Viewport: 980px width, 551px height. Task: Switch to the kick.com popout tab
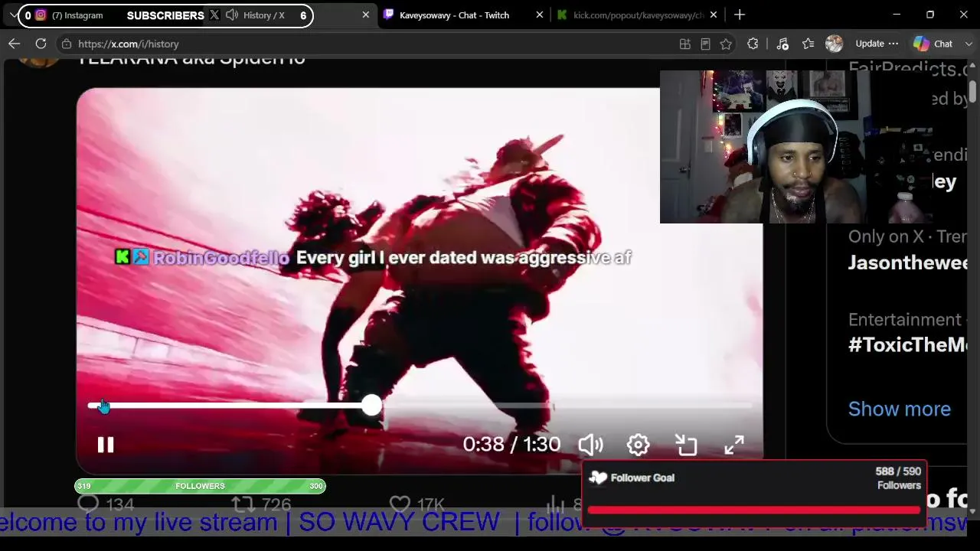coord(639,15)
